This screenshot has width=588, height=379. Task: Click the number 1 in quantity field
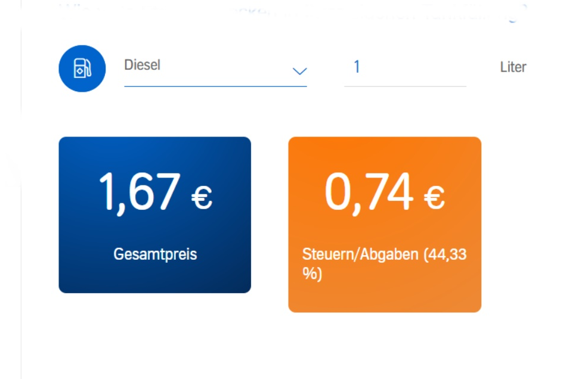(x=357, y=67)
